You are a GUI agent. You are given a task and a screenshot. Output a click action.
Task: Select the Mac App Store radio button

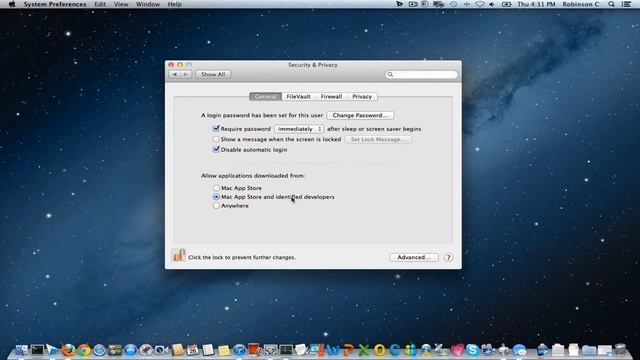click(x=216, y=188)
